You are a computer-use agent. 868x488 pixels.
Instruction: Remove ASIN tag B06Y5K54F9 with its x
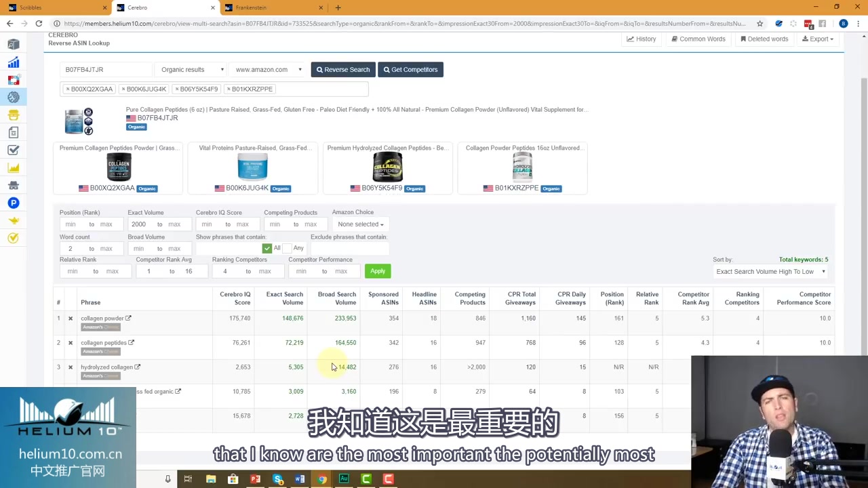(x=176, y=89)
